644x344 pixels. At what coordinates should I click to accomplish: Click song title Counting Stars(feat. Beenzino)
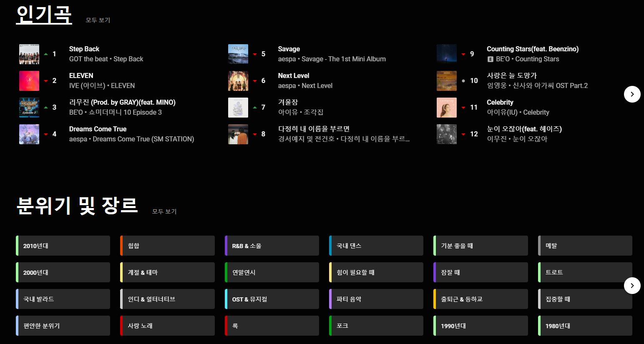coord(533,49)
